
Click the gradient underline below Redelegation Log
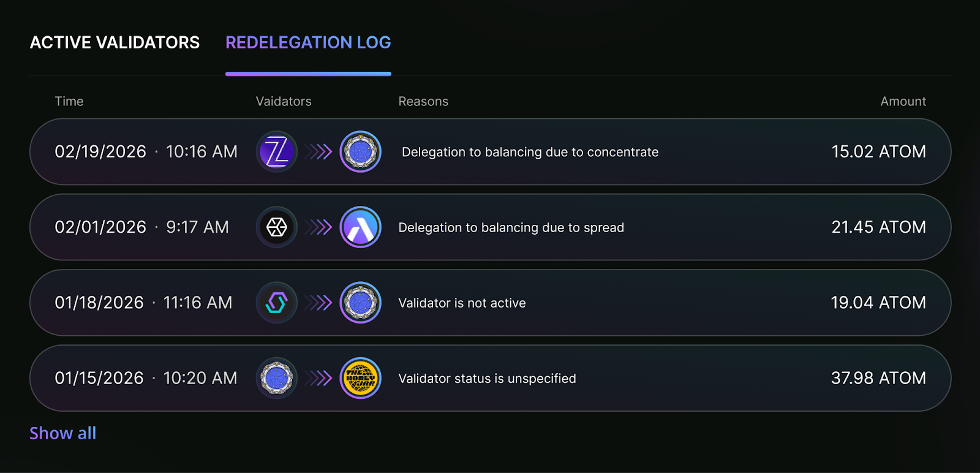(308, 74)
